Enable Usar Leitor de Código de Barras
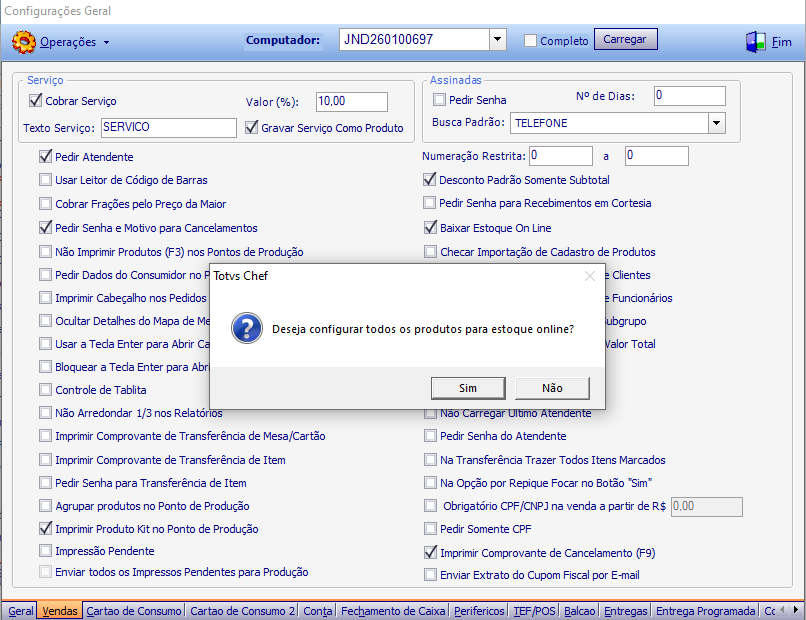This screenshot has height=620, width=806. [x=45, y=180]
